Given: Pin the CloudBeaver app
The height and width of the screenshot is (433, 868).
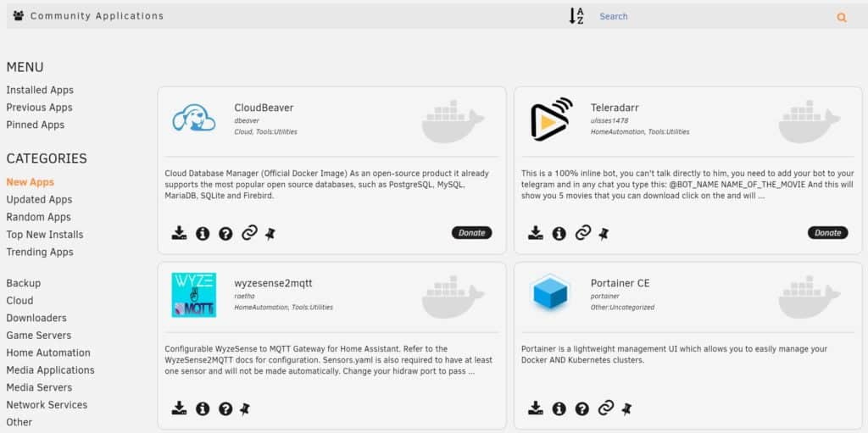Looking at the screenshot, I should pyautogui.click(x=270, y=233).
